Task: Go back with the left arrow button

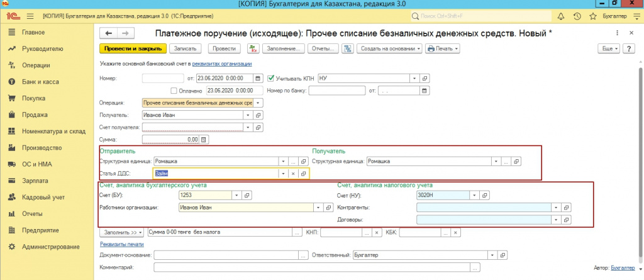Action: [108, 33]
